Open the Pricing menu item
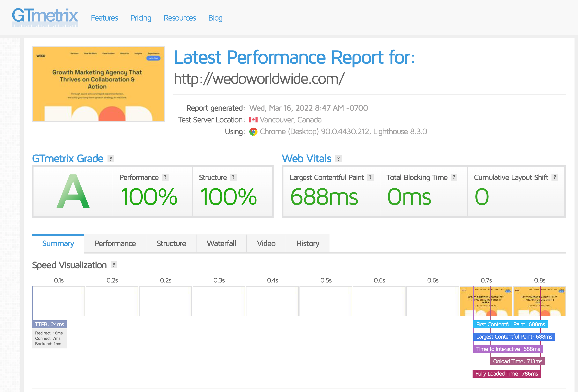This screenshot has height=392, width=578. click(140, 17)
